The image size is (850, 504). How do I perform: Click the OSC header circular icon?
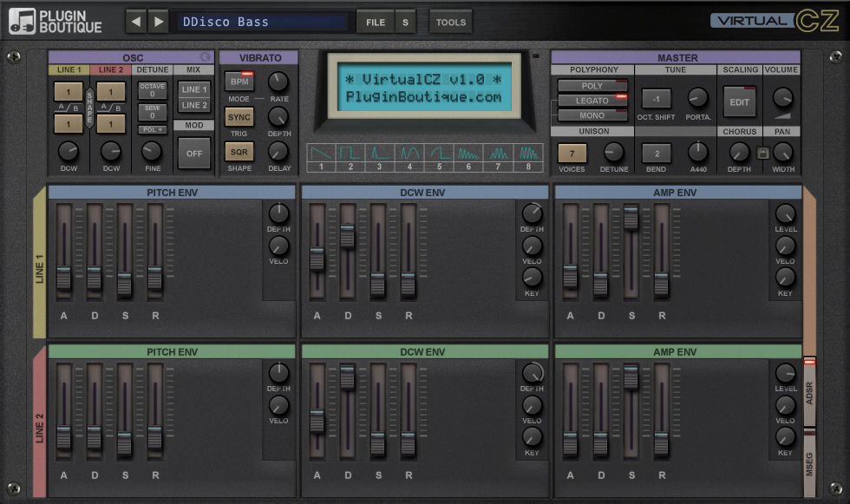coord(206,57)
